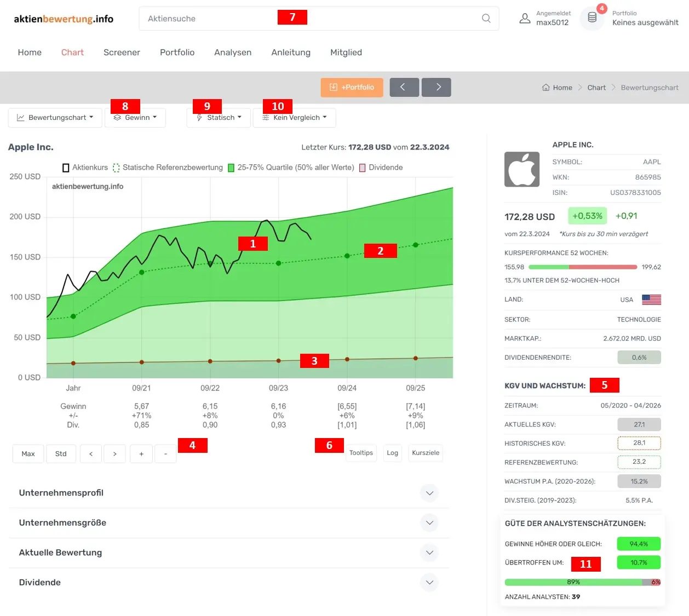This screenshot has height=616, width=689.
Task: Open the Bewertungschart dropdown
Action: (55, 118)
